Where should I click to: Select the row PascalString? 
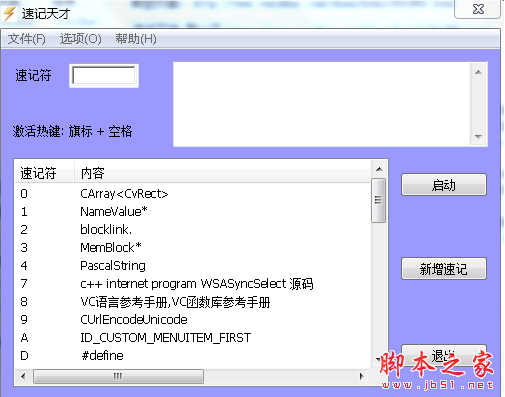click(193, 266)
